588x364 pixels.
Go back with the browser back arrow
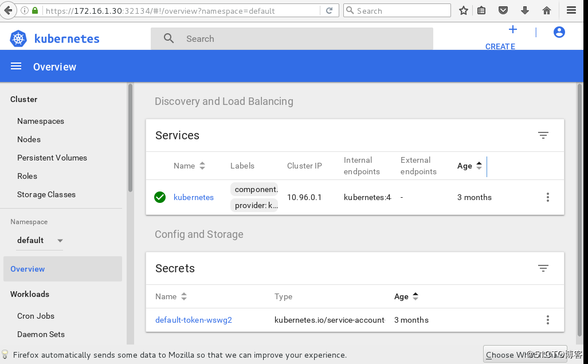(x=8, y=10)
